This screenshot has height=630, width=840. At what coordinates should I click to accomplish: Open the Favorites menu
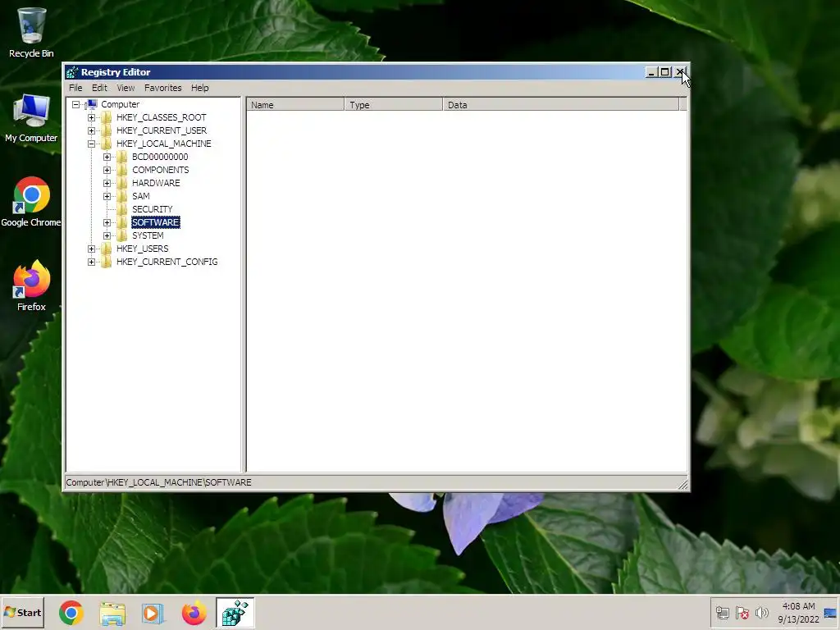pyautogui.click(x=163, y=88)
